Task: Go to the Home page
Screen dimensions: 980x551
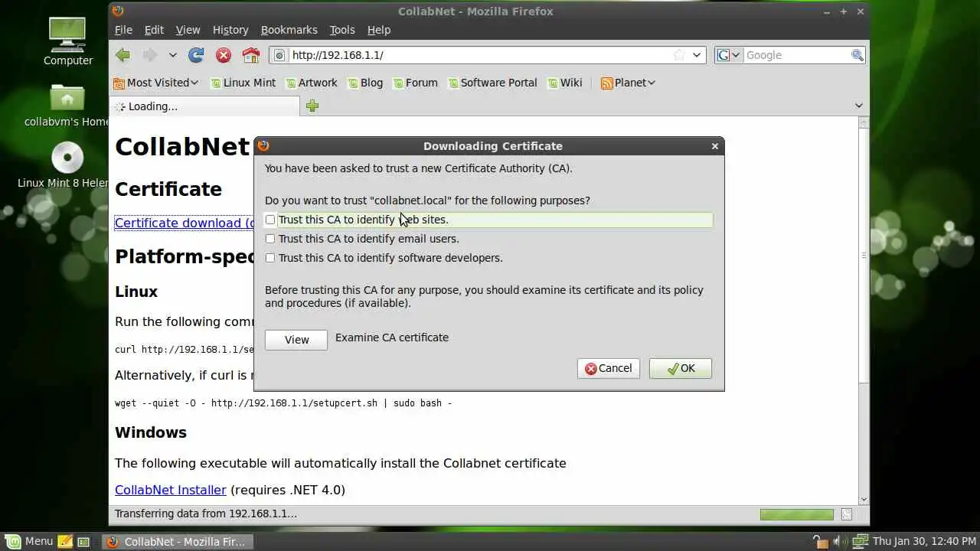Action: (251, 55)
